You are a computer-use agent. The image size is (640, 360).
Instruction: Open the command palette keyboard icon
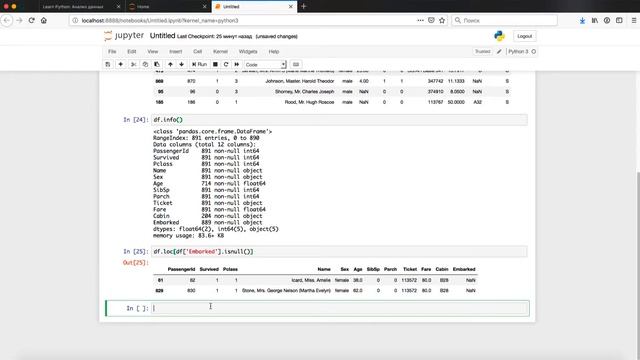(x=296, y=64)
